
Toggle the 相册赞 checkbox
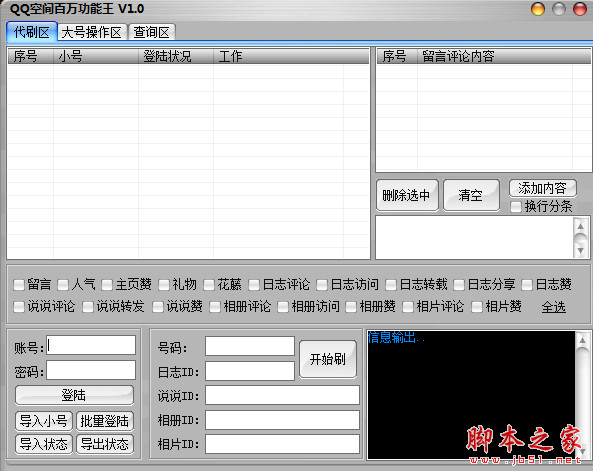click(x=351, y=307)
